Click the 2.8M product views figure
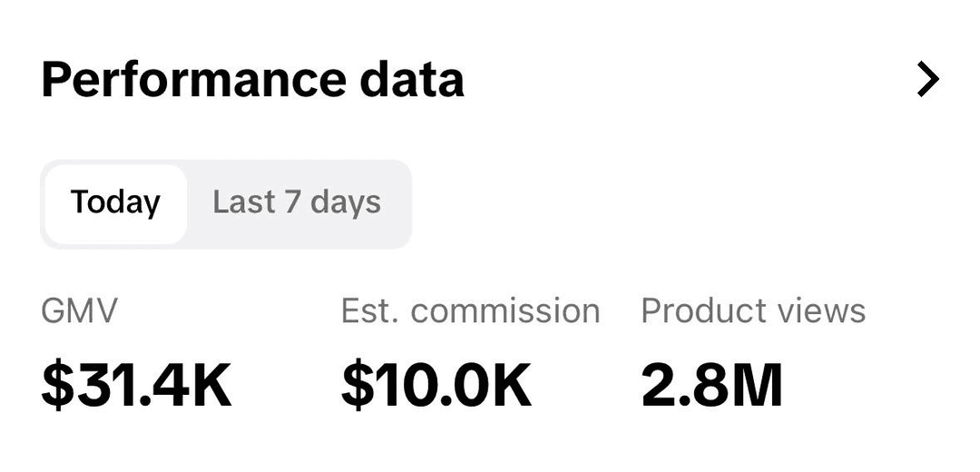Viewport: 980px width, 472px height. click(711, 384)
